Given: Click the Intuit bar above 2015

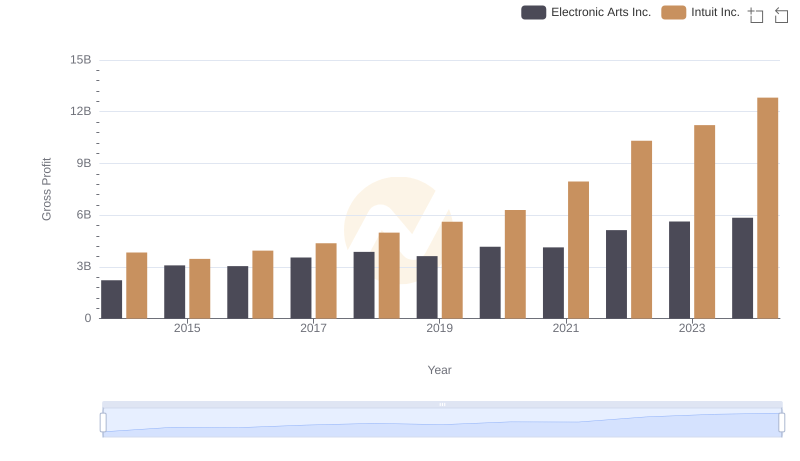Looking at the screenshot, I should tap(199, 289).
